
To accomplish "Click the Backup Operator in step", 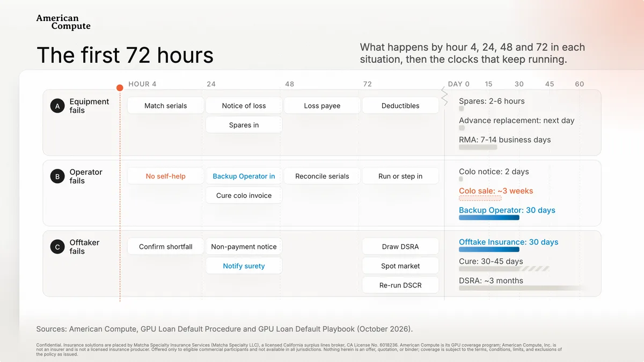I will 244,176.
